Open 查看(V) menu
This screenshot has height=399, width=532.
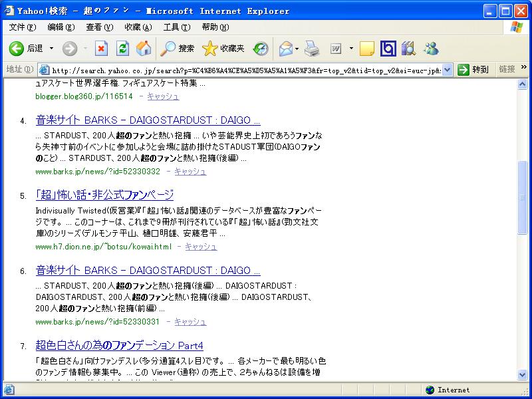click(x=99, y=27)
